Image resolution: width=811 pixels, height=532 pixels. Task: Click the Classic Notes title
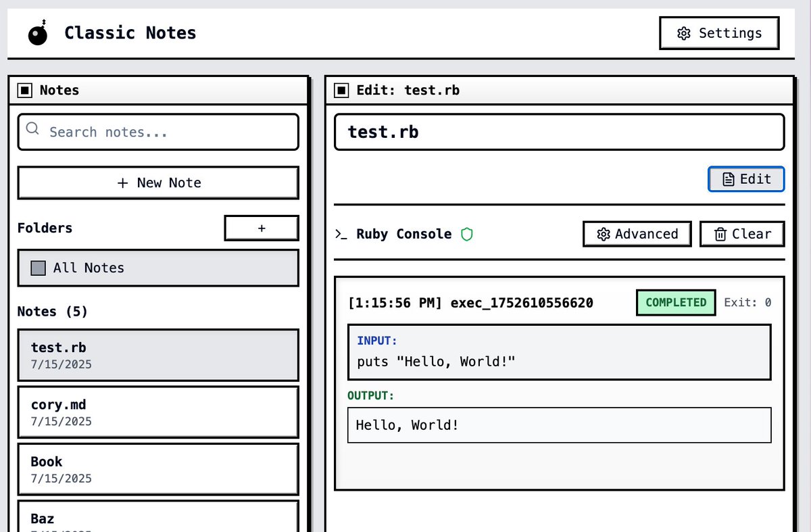pos(130,33)
